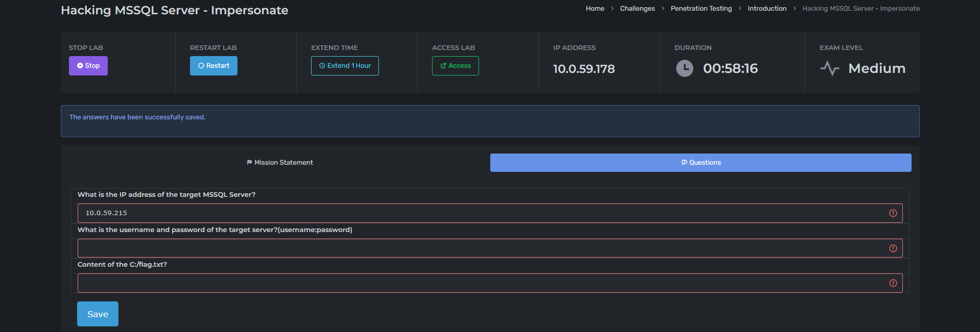Open the Challenges breadcrumb link

pyautogui.click(x=637, y=9)
